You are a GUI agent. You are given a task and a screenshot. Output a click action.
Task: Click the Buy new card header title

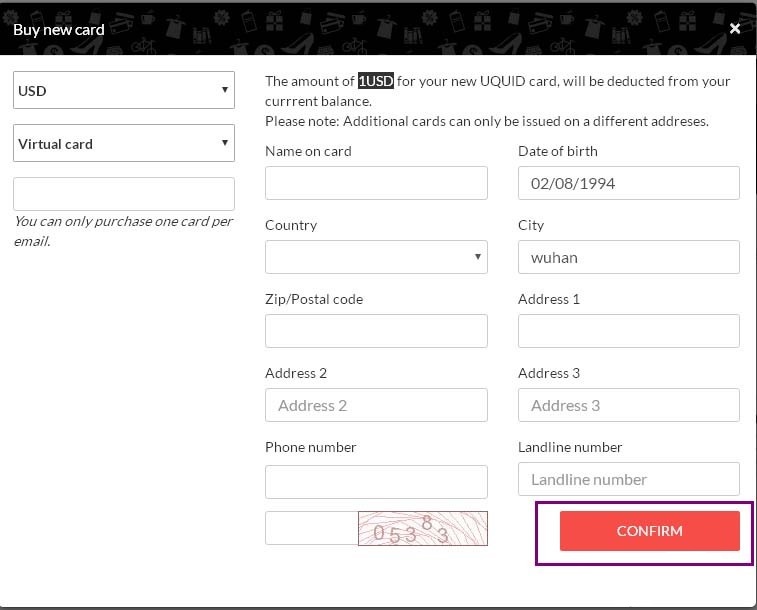pyautogui.click(x=58, y=30)
